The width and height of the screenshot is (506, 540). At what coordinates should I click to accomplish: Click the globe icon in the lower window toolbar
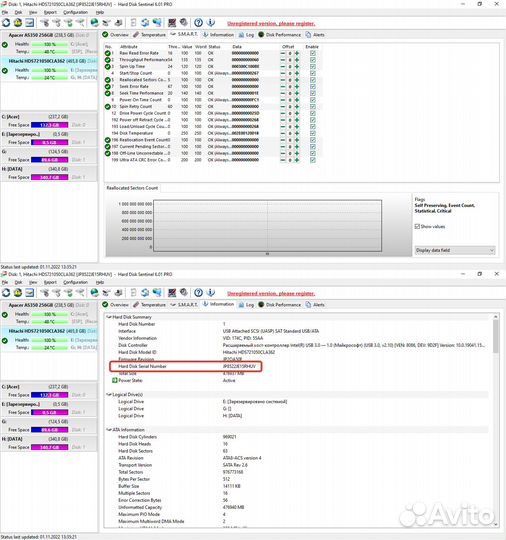pyautogui.click(x=94, y=293)
